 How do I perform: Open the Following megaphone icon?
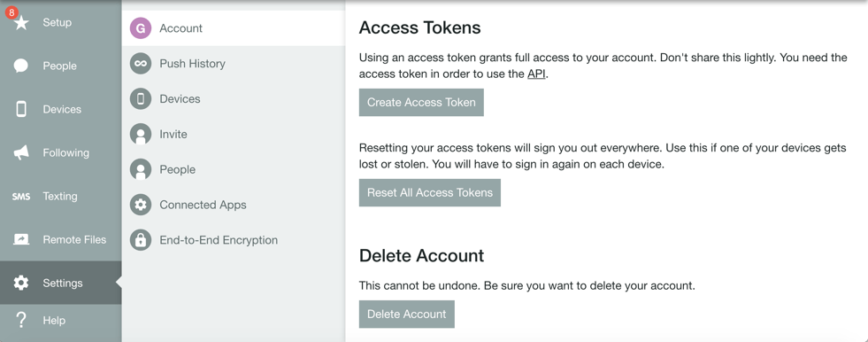21,153
